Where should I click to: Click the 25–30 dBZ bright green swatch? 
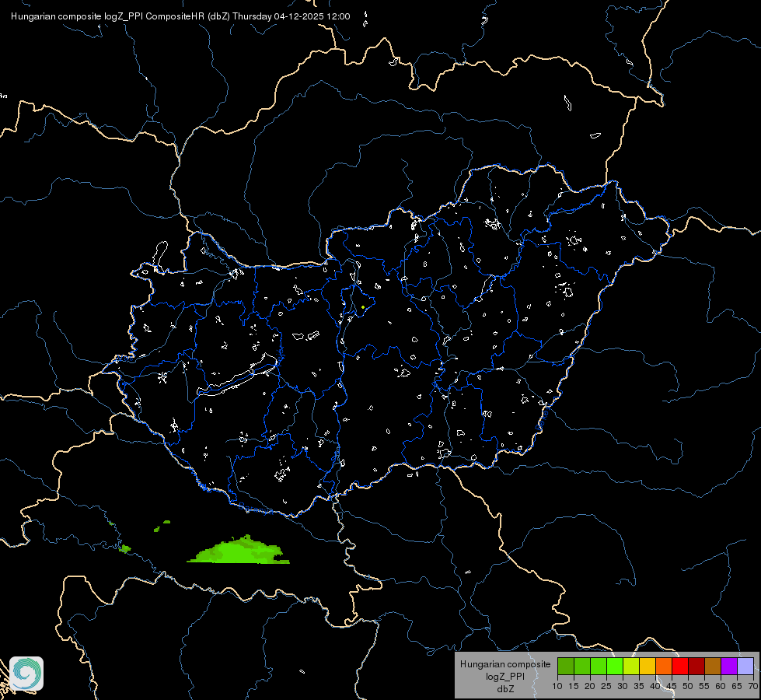click(614, 666)
